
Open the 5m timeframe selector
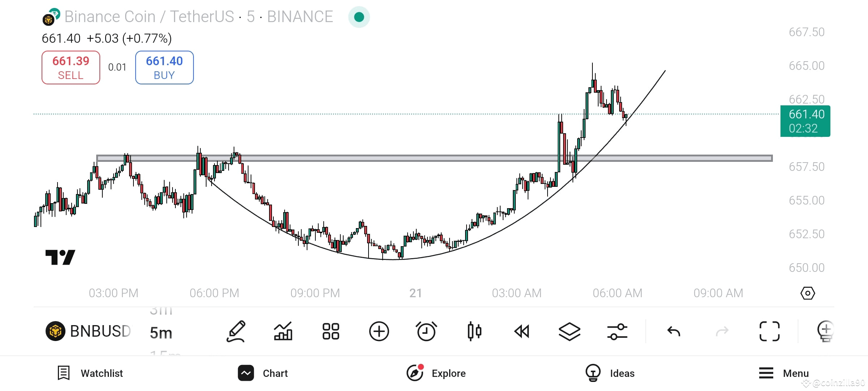coord(161,333)
